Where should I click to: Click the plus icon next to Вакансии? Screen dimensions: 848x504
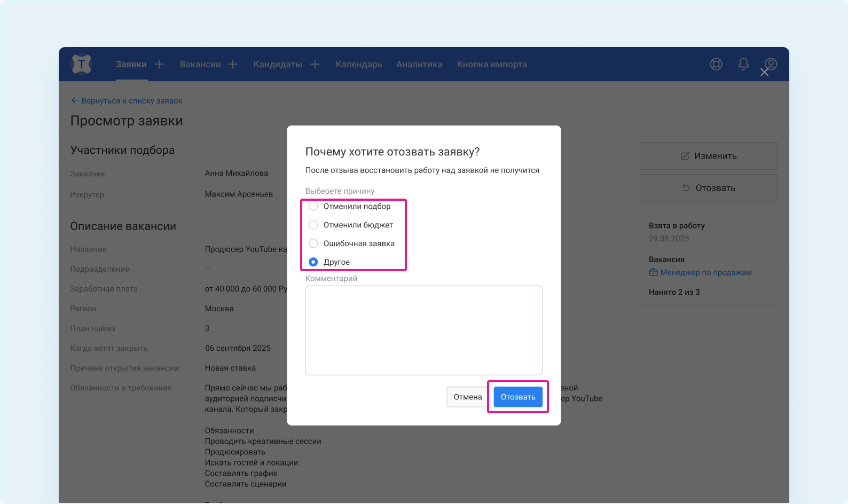[233, 64]
